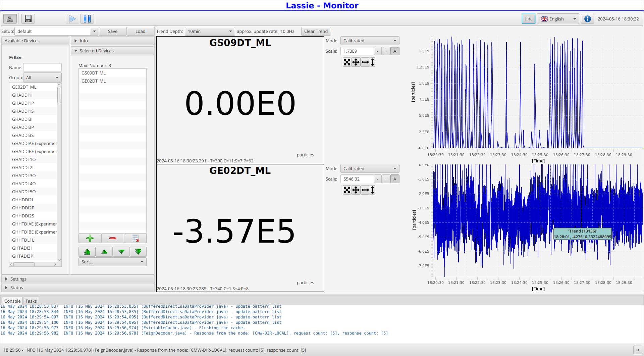644x356 pixels.
Task: Select GE02DT_ML in the available devices list
Action: (x=33, y=87)
